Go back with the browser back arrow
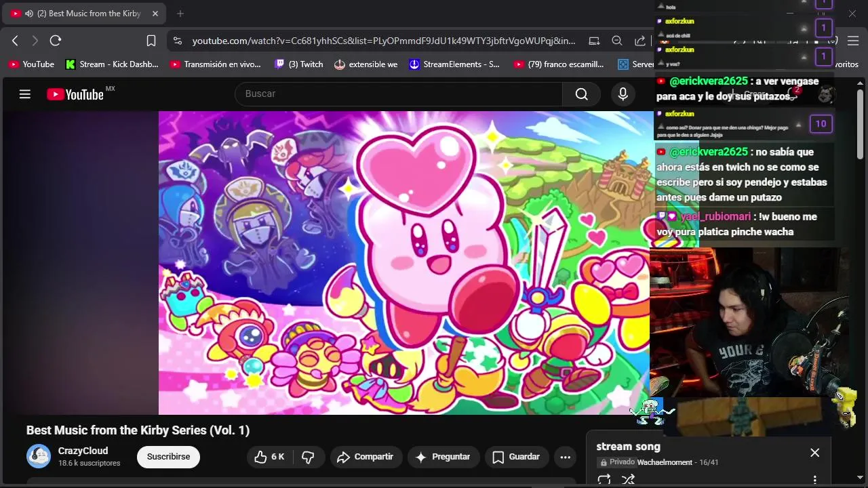 pyautogui.click(x=15, y=41)
